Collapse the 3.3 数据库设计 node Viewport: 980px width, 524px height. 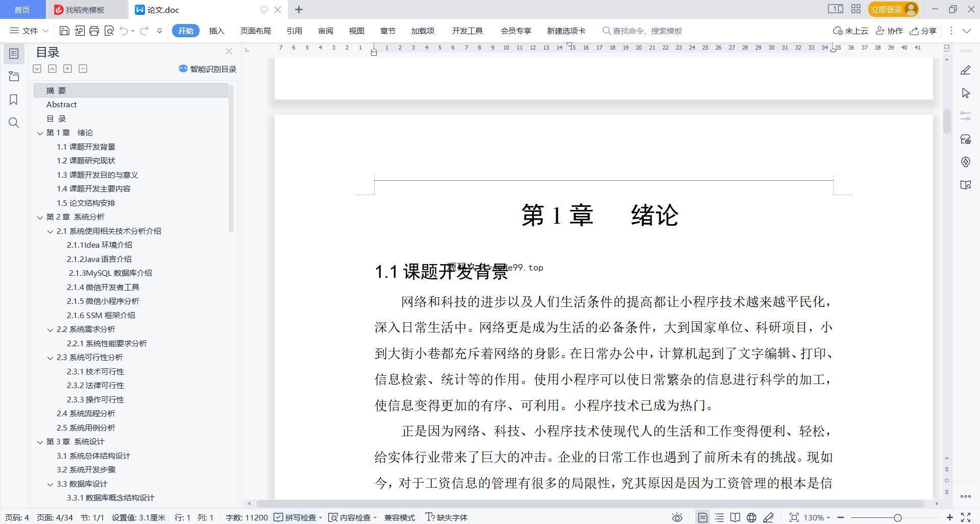pyautogui.click(x=50, y=484)
